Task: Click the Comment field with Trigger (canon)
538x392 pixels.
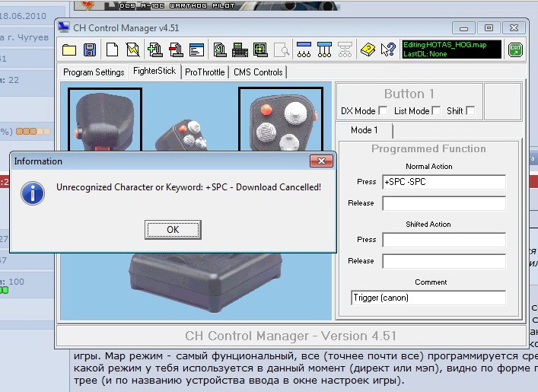Action: click(428, 298)
